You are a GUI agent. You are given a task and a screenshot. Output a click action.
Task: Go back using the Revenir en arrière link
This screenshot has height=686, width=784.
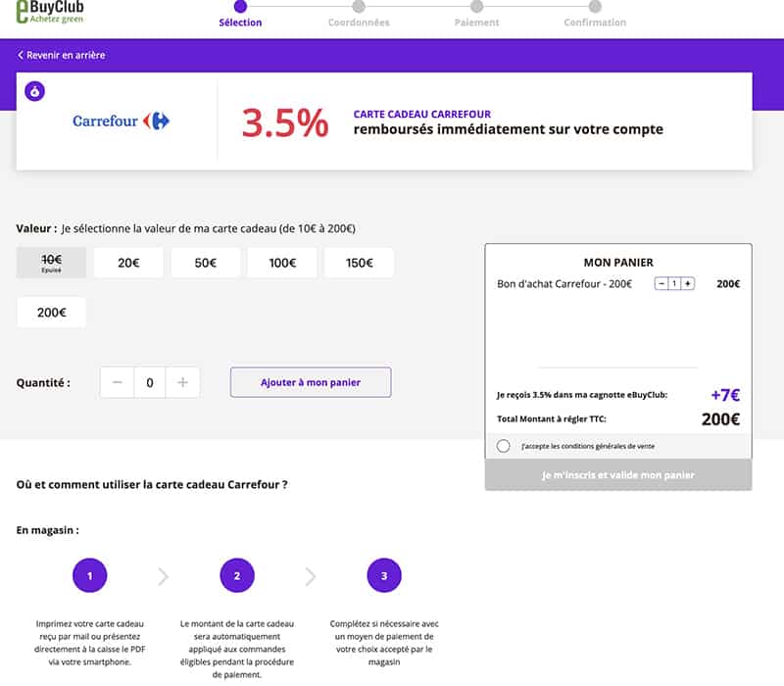[61, 55]
